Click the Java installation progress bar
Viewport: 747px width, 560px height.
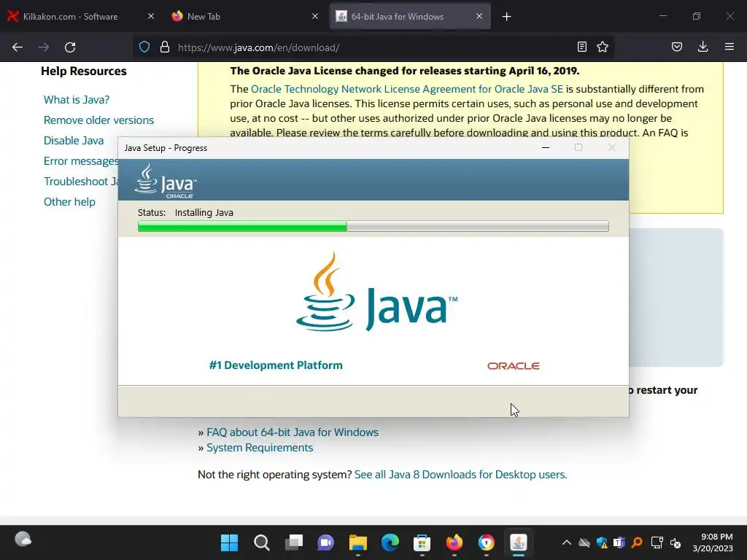pos(373,226)
